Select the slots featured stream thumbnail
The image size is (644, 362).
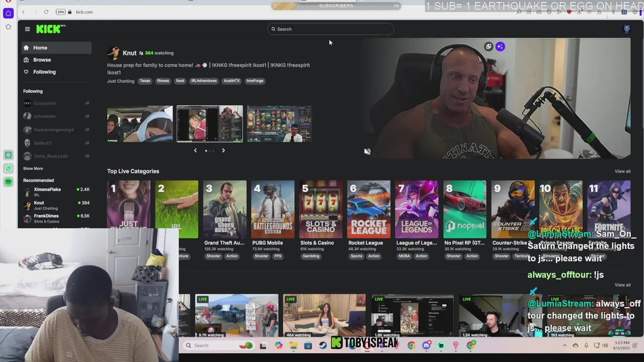coord(279,124)
